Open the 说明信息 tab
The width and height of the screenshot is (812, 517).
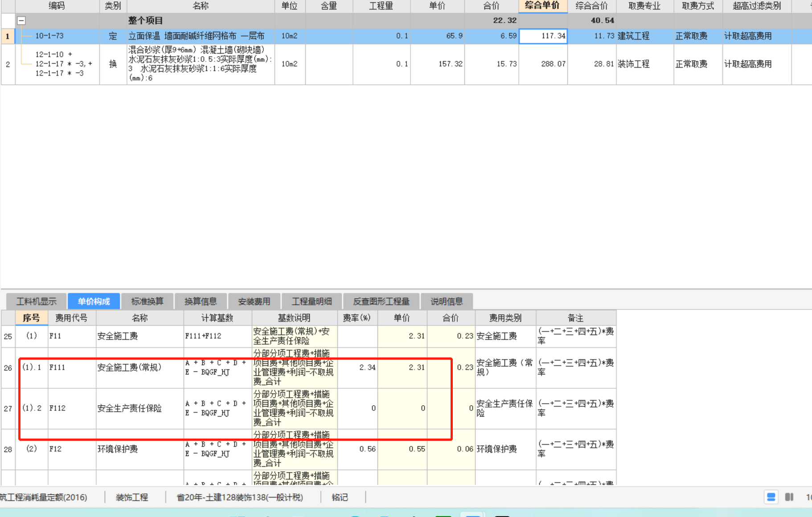click(x=447, y=301)
